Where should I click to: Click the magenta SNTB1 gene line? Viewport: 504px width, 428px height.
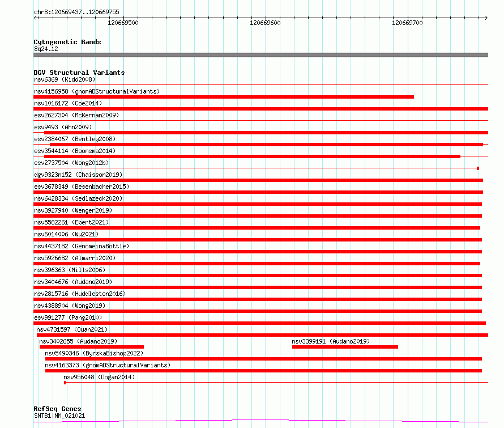point(260,421)
